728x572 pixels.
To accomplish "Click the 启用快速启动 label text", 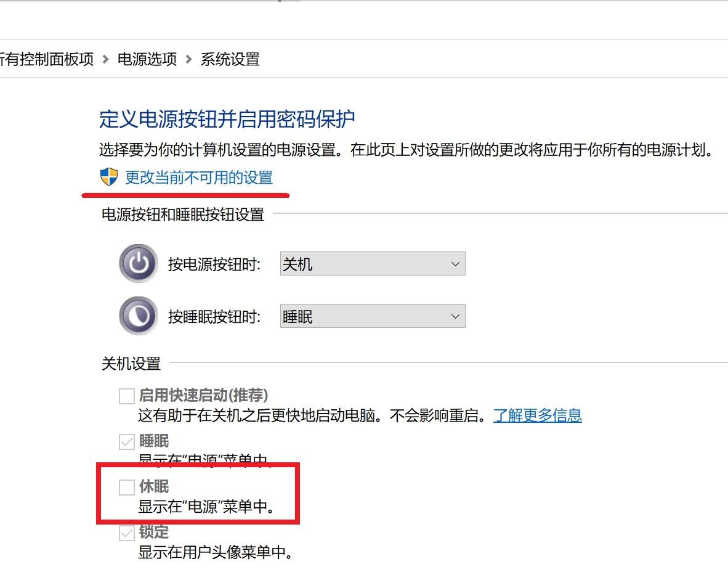I will point(184,396).
